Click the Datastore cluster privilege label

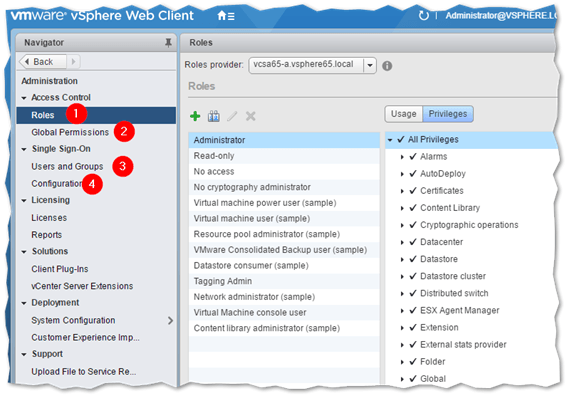click(453, 276)
